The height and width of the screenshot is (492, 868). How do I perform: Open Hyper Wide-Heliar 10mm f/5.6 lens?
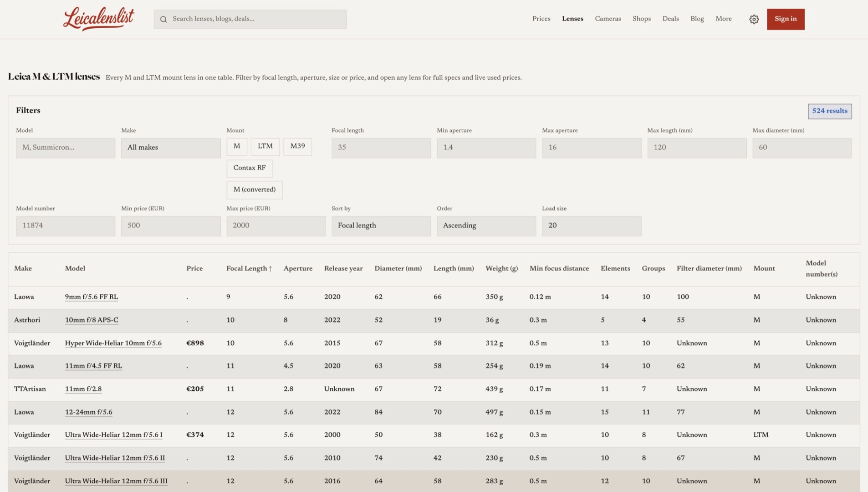click(113, 343)
